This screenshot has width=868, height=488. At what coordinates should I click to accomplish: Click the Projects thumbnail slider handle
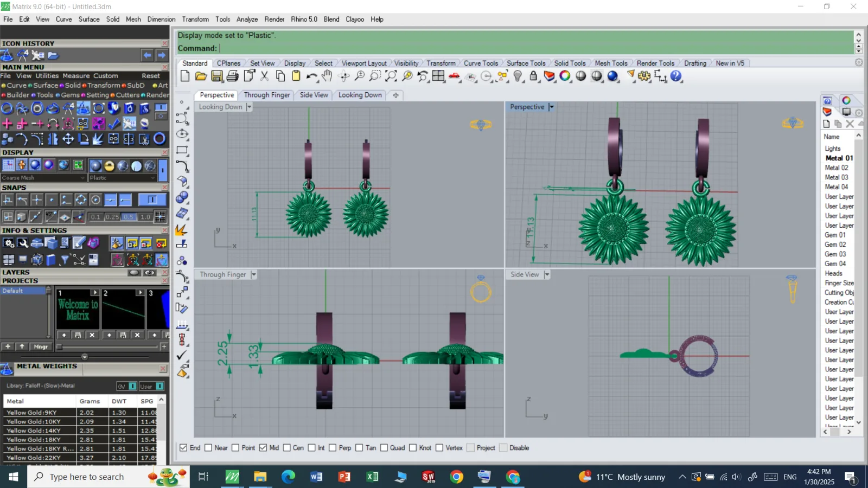pyautogui.click(x=59, y=346)
